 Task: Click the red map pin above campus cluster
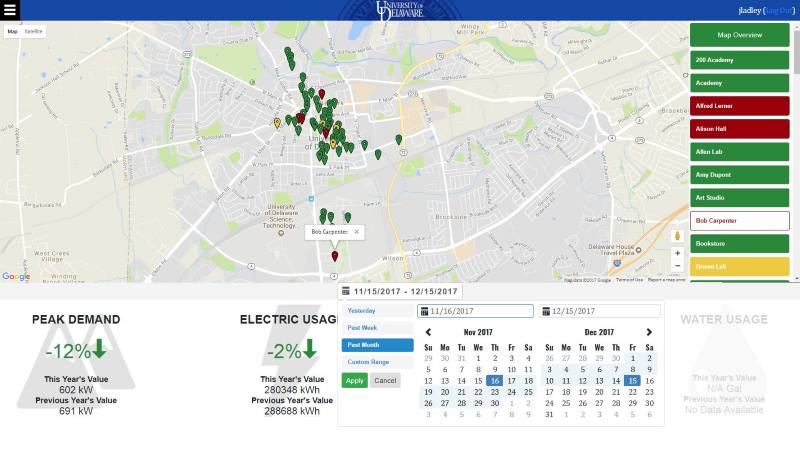coord(322,94)
